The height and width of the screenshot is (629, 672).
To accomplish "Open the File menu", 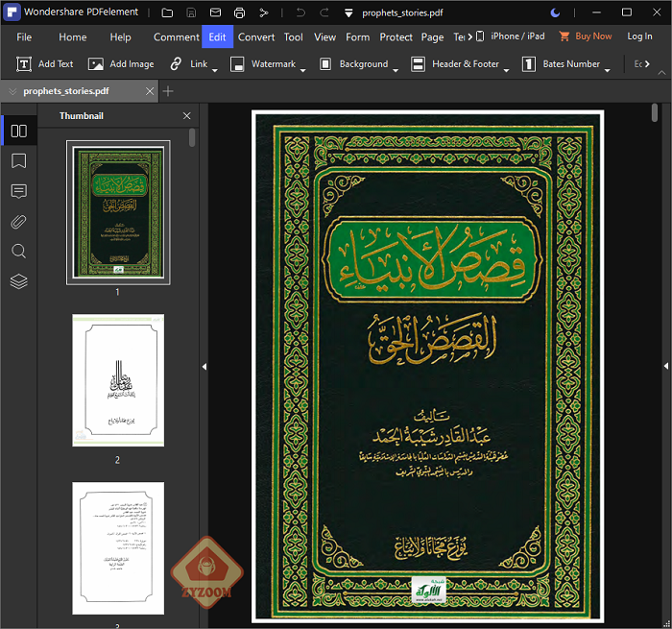I will pyautogui.click(x=24, y=37).
